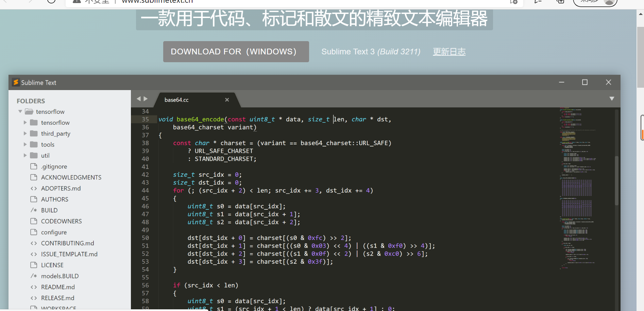Click the LICENSE file icon
The width and height of the screenshot is (644, 311).
[34, 265]
